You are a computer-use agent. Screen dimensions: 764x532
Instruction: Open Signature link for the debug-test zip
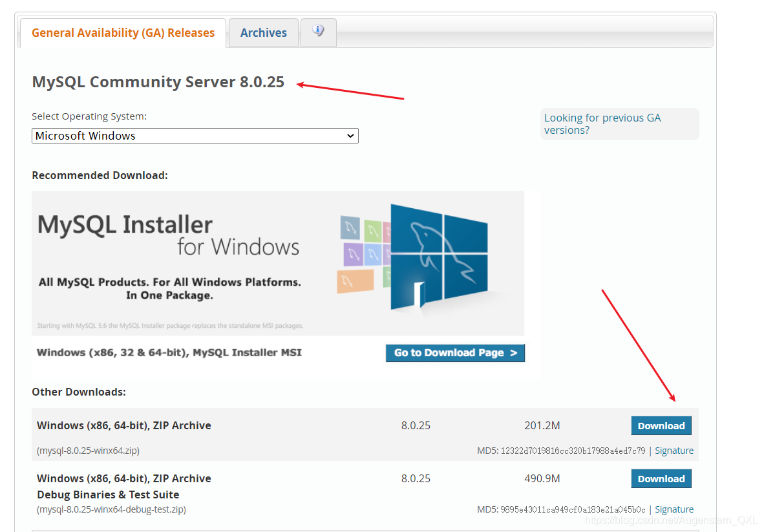point(674,509)
